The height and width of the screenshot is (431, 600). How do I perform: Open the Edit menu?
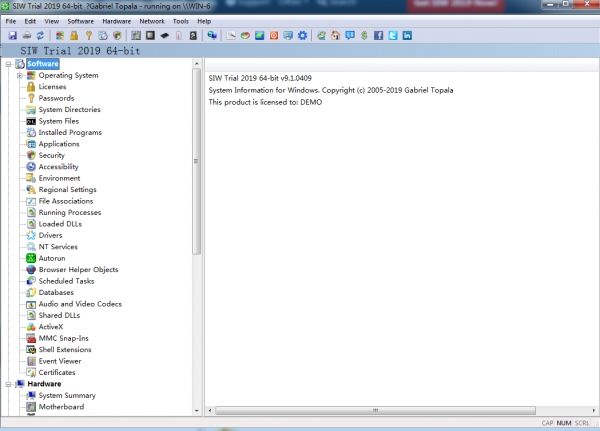click(x=30, y=21)
